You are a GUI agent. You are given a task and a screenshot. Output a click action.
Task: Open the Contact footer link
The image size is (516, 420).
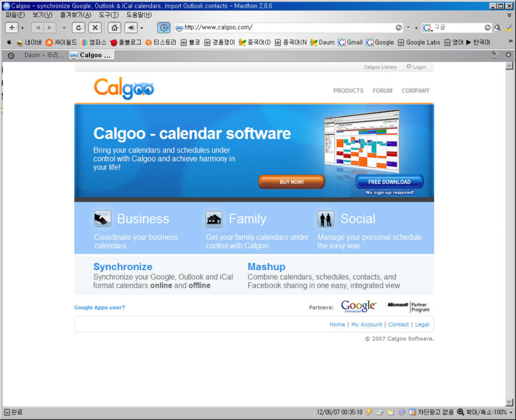(399, 324)
